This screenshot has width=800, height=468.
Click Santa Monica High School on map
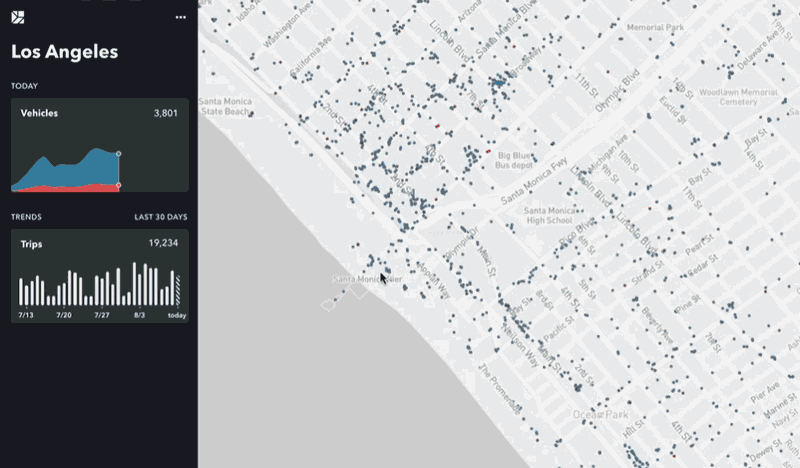tap(549, 215)
